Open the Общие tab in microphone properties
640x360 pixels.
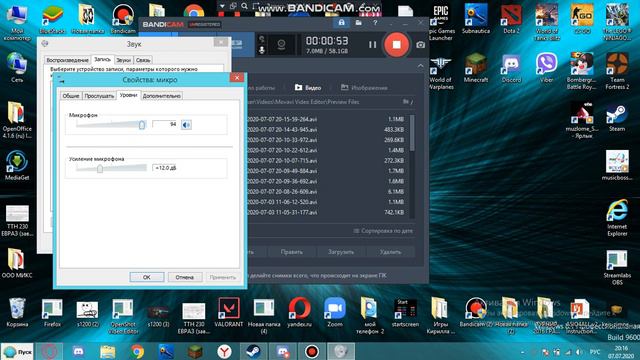(x=71, y=96)
